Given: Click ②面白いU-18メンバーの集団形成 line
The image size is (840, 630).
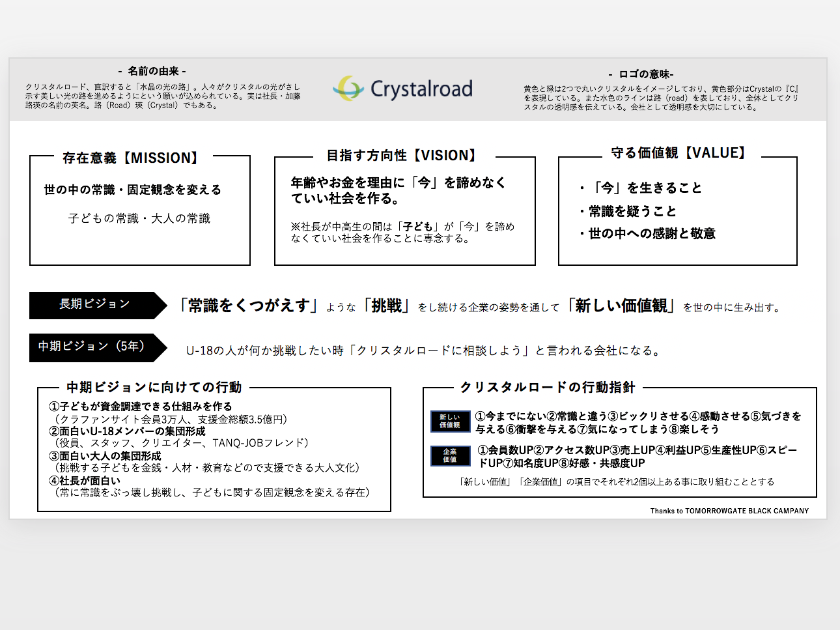Looking at the screenshot, I should pyautogui.click(x=128, y=431).
